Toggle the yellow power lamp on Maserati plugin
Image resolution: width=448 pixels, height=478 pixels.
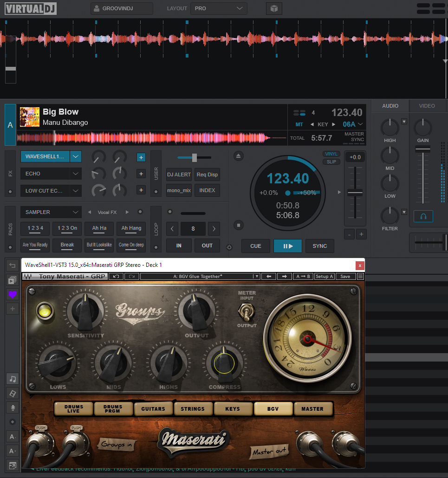[45, 311]
